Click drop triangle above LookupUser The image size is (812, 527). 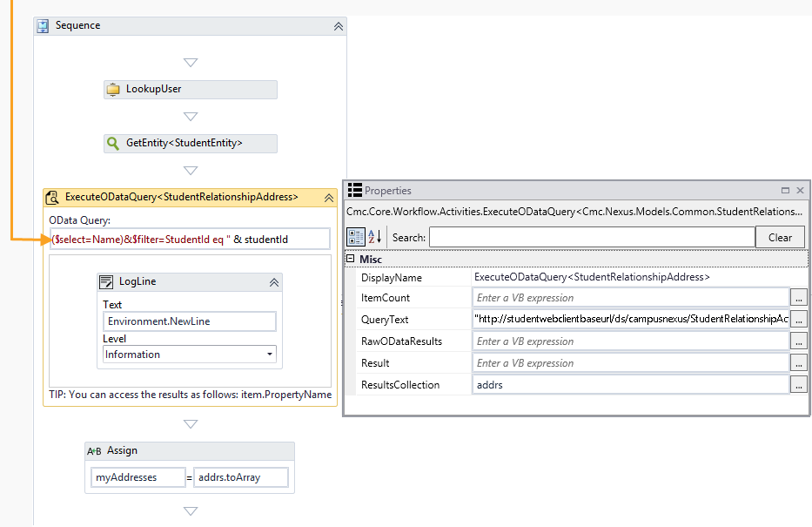coord(191,63)
